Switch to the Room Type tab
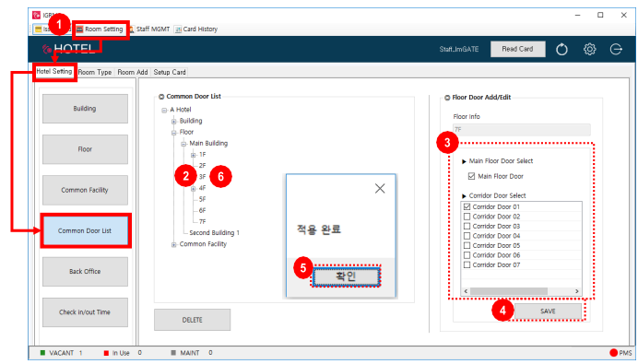This screenshot has width=638, height=364. [x=95, y=72]
